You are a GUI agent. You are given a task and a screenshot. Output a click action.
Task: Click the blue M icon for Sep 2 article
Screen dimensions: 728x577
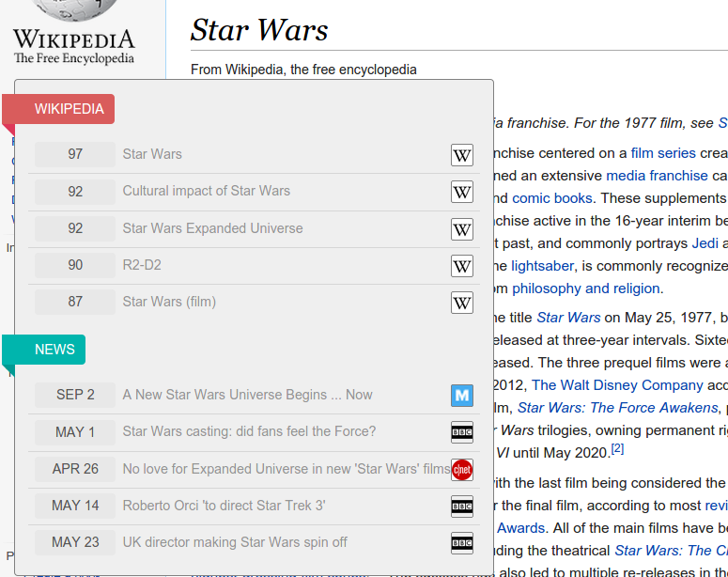[462, 396]
